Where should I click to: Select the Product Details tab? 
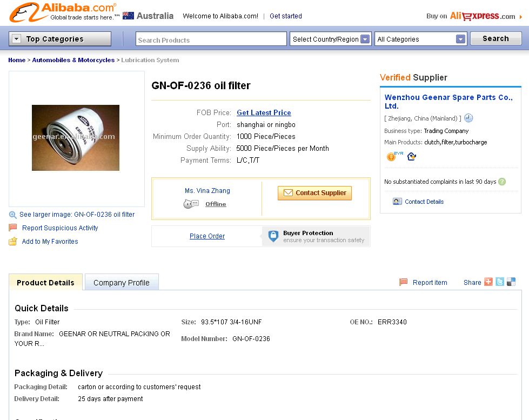[45, 283]
